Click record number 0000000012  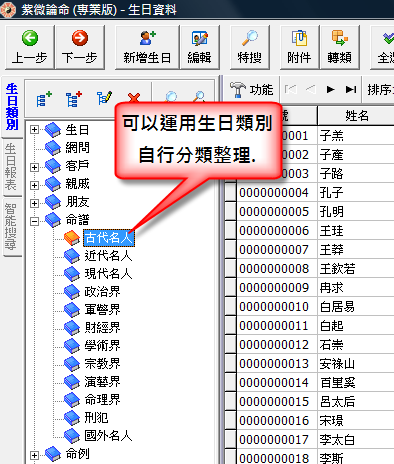[x=274, y=345]
